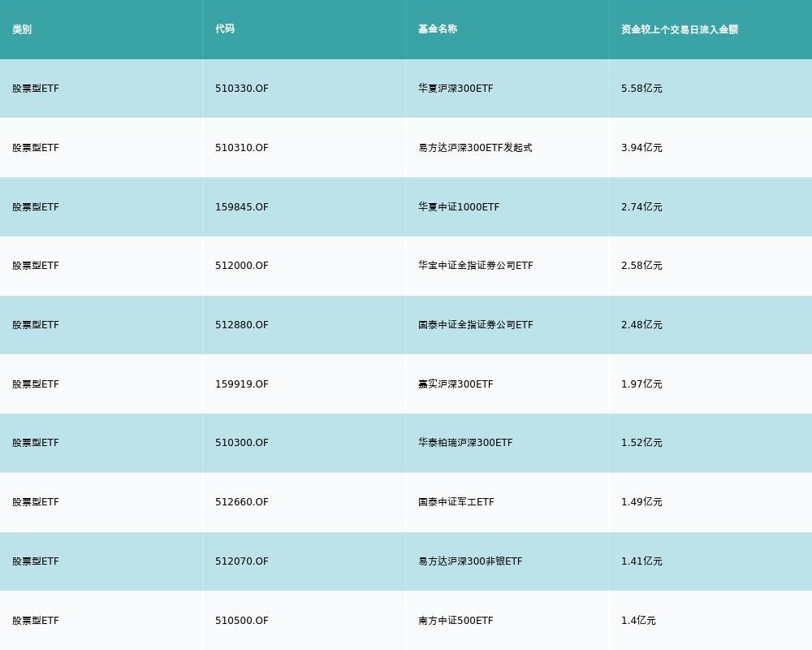Click 股票型ETF in the 510330.OF row
812x650 pixels.
click(36, 89)
